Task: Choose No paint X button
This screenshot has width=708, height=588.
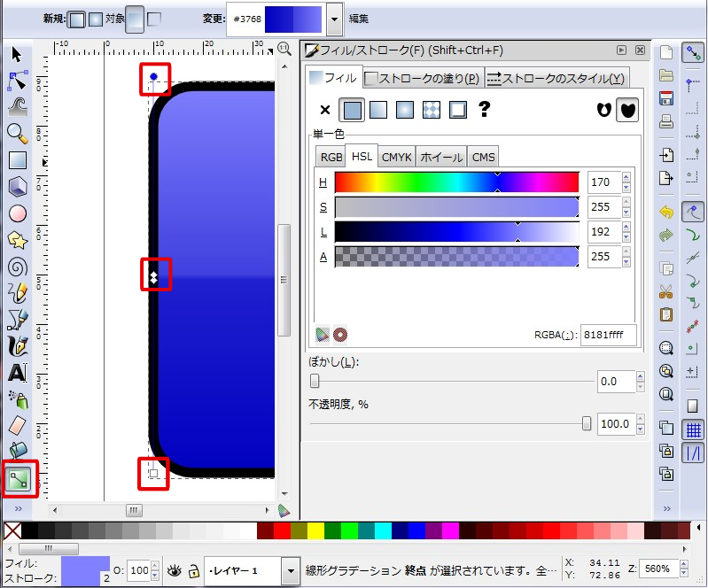Action: (x=324, y=110)
